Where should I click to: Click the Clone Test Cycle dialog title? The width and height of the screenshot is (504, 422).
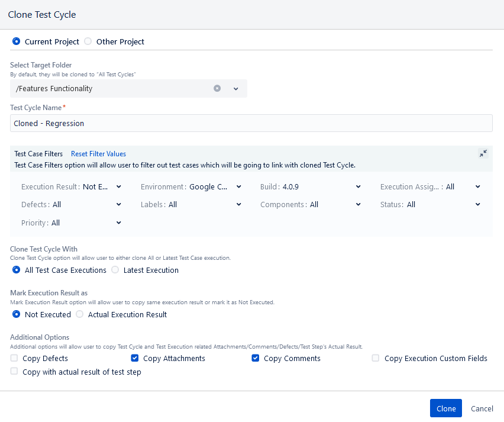(x=42, y=15)
